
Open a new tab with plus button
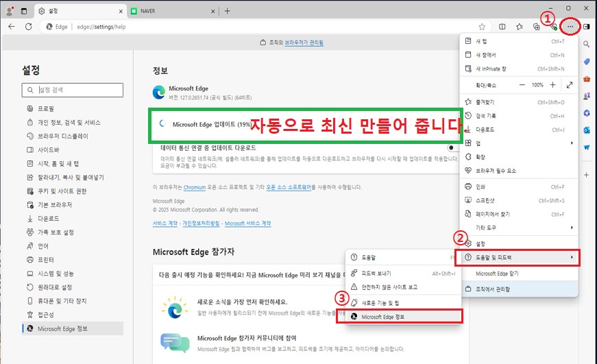228,11
